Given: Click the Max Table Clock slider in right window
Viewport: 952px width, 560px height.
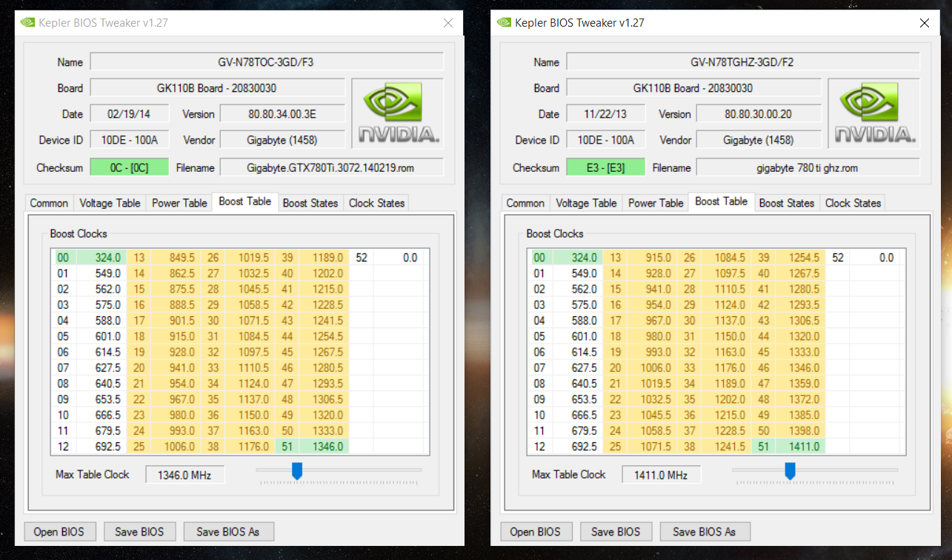Looking at the screenshot, I should click(790, 470).
